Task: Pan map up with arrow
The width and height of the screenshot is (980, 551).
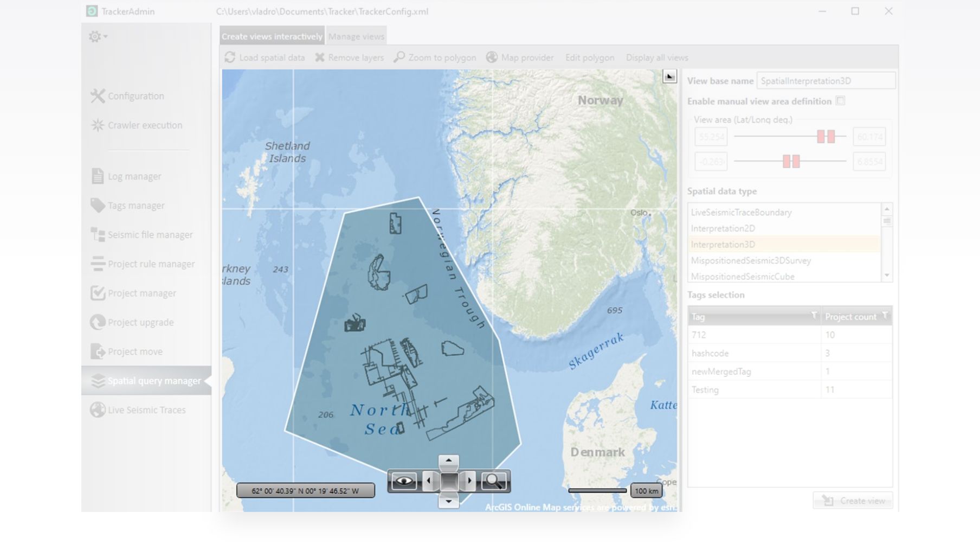Action: [x=448, y=461]
